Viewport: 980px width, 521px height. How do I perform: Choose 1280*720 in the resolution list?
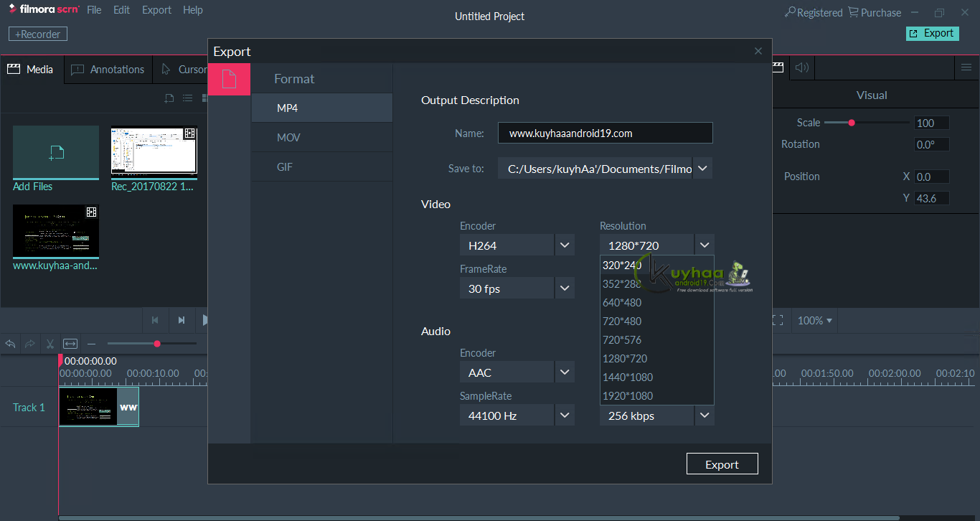(657, 358)
